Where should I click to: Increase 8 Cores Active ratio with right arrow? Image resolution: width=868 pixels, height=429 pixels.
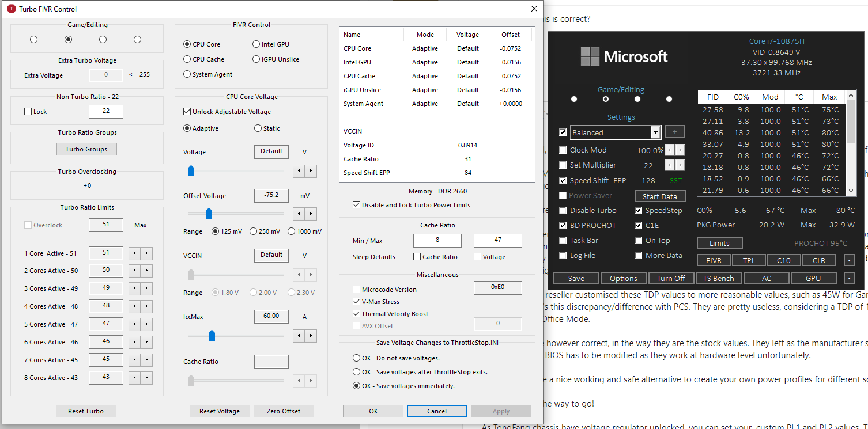click(x=146, y=378)
